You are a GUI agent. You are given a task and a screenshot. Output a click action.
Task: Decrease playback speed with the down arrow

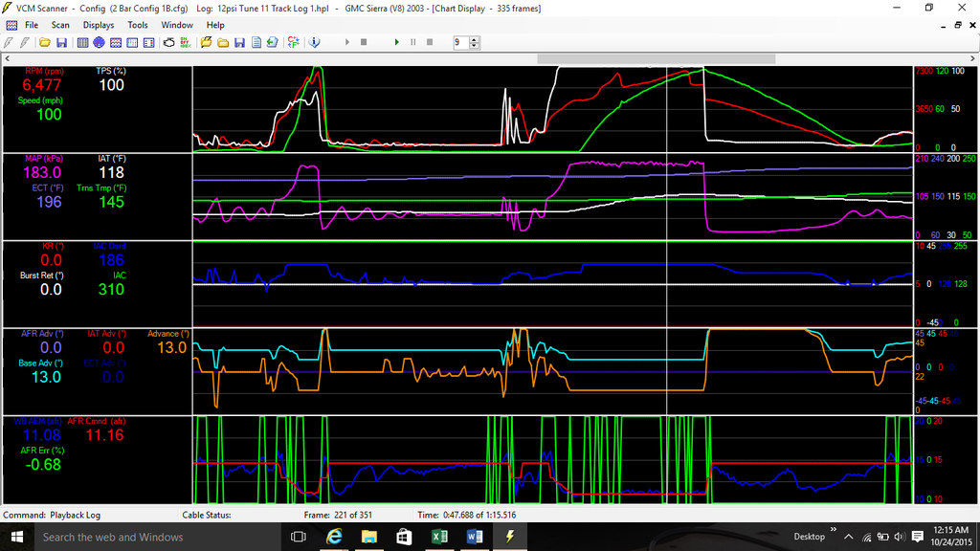[475, 46]
